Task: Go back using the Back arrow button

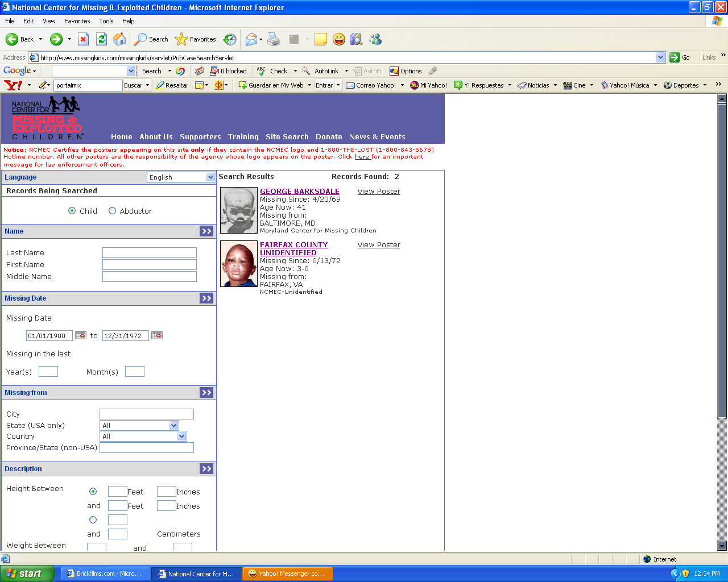Action: pos(20,39)
